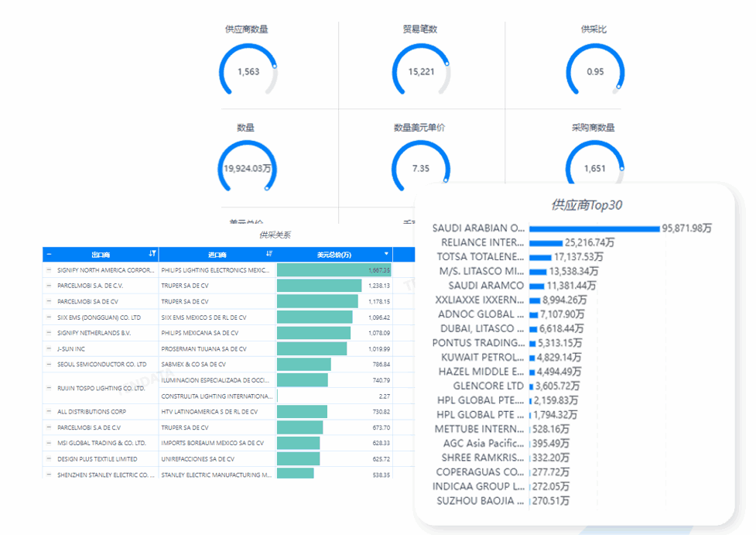The width and height of the screenshot is (756, 535).
Task: Collapse the J-SUN INC row
Action: [x=50, y=348]
